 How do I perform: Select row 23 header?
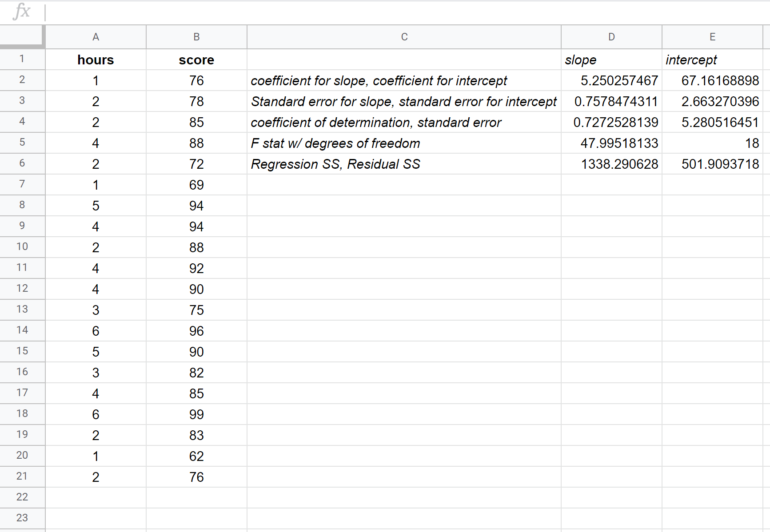point(22,518)
